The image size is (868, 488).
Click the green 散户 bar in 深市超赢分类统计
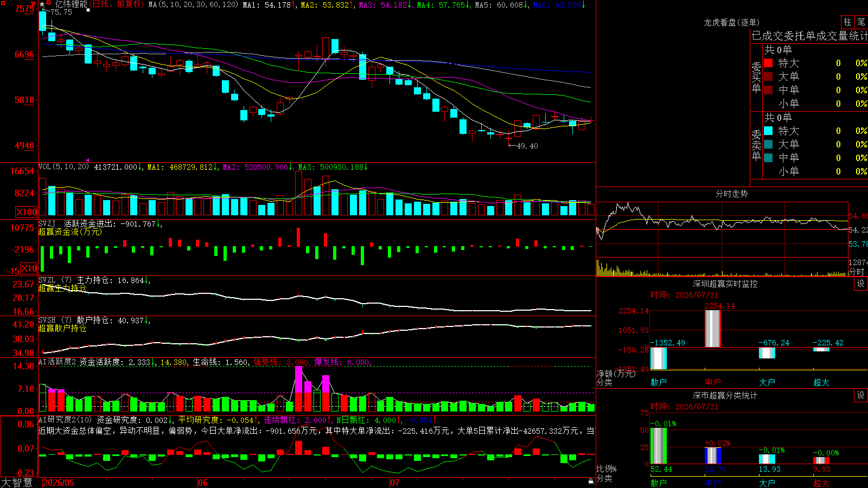[x=659, y=446]
